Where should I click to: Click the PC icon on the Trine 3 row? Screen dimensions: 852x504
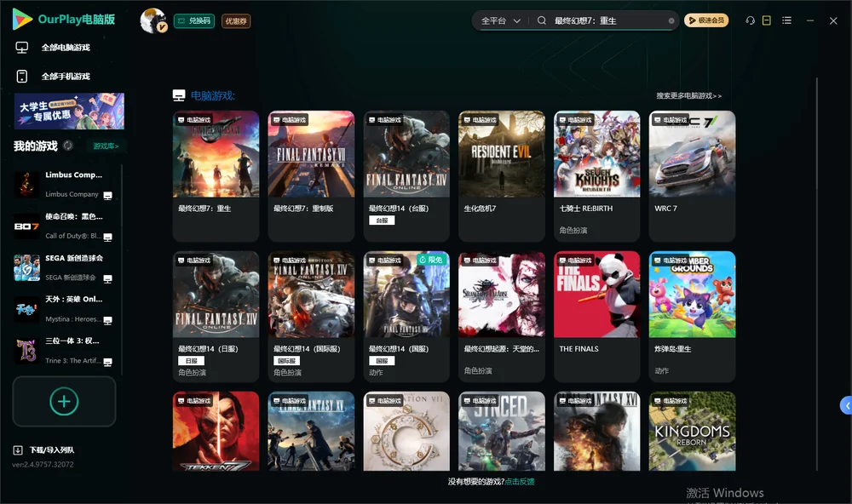tap(107, 363)
